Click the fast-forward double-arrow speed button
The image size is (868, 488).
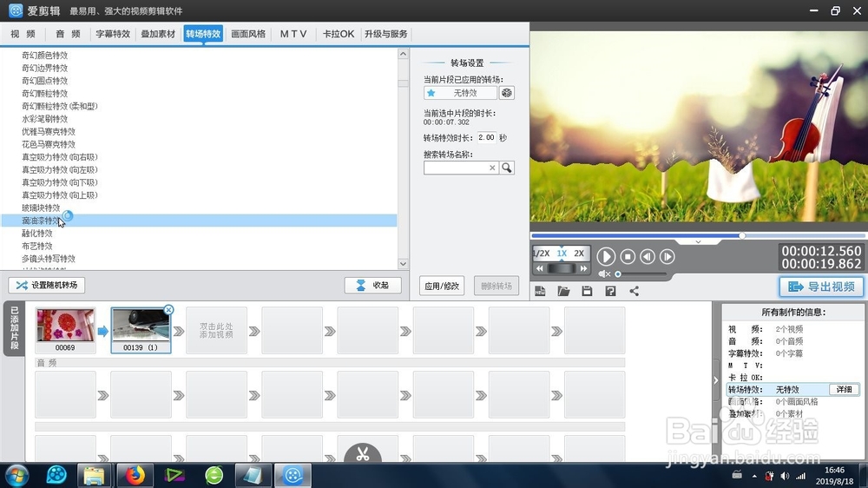pos(583,268)
